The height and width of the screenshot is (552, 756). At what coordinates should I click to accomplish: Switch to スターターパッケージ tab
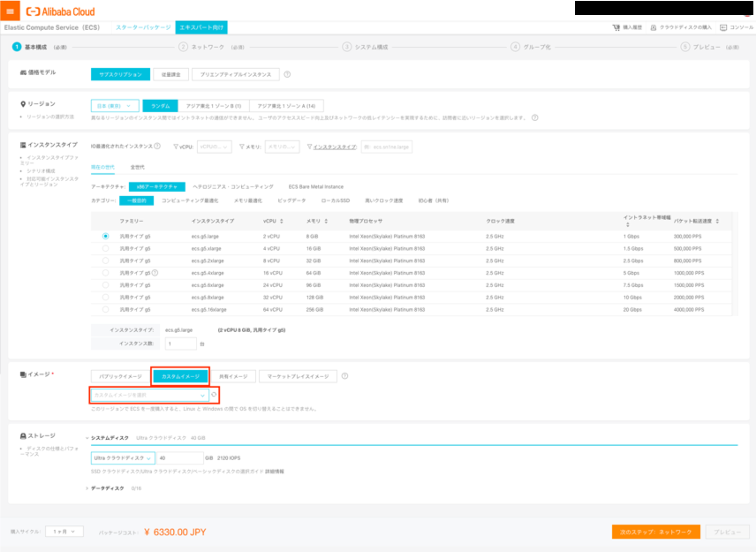(143, 27)
